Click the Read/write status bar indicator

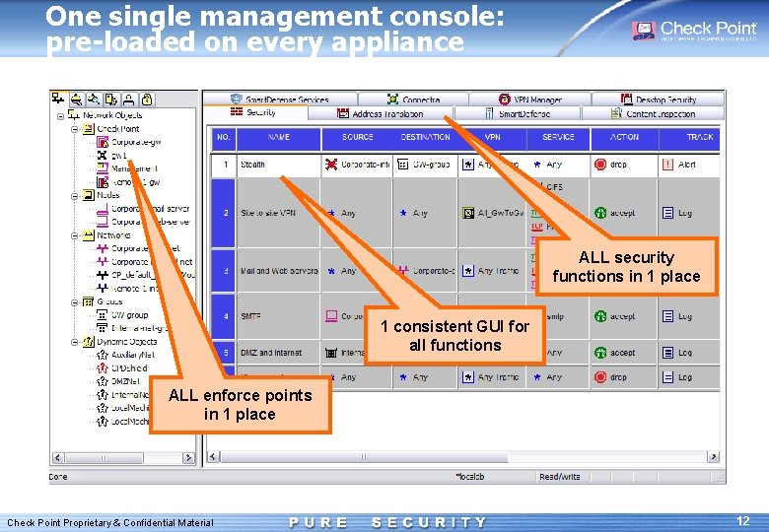tap(560, 477)
